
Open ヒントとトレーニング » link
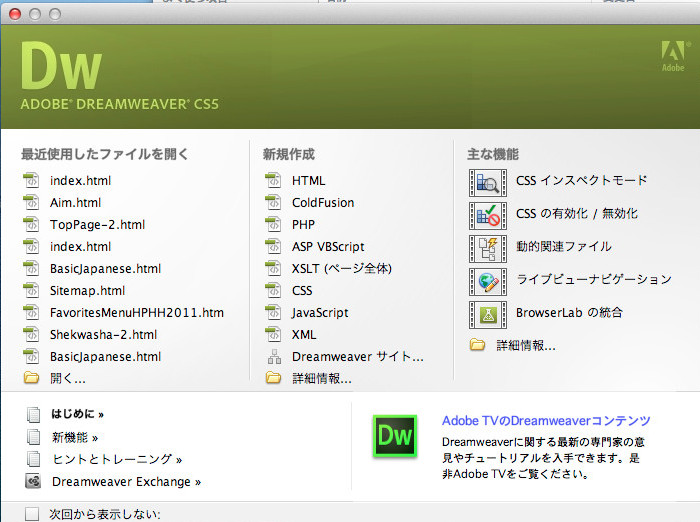[x=117, y=459]
